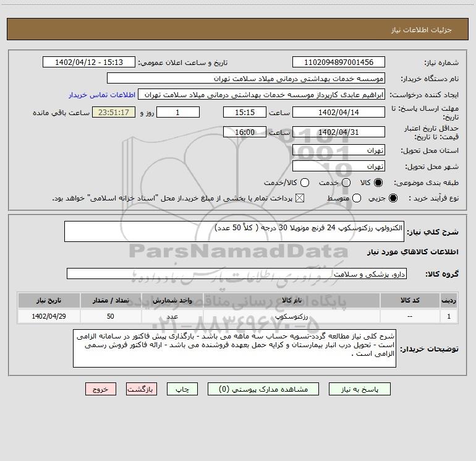The height and width of the screenshot is (461, 476).
Task: Click row number 1 cell
Action: 449,316
